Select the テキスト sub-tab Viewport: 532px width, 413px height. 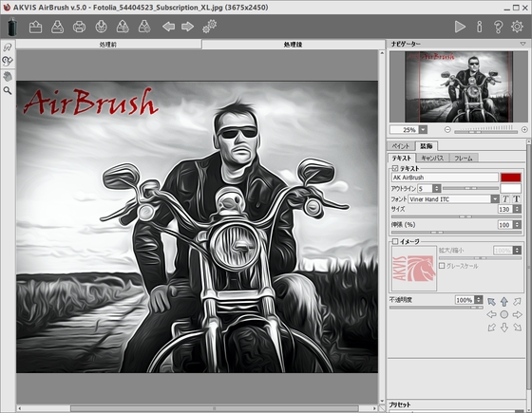(x=402, y=158)
